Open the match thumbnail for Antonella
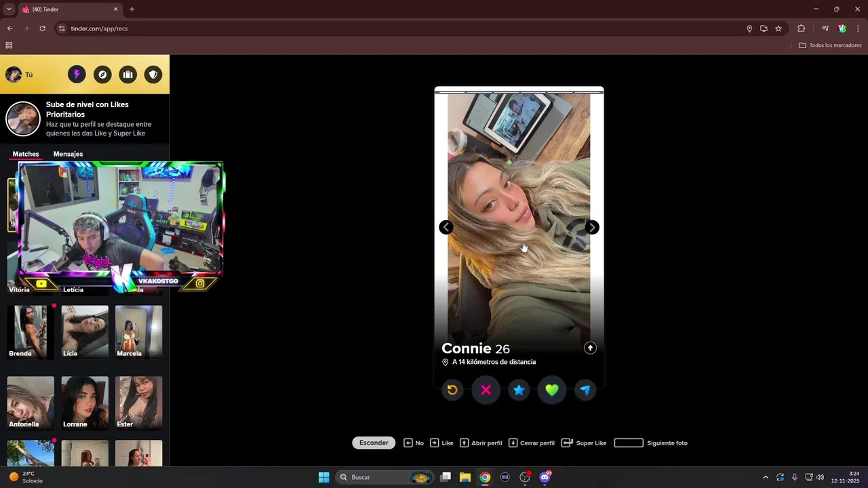This screenshot has width=868, height=488. pos(31,403)
